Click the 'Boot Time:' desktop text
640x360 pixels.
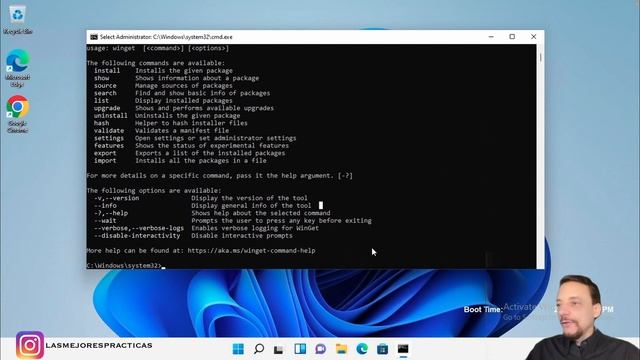(483, 309)
